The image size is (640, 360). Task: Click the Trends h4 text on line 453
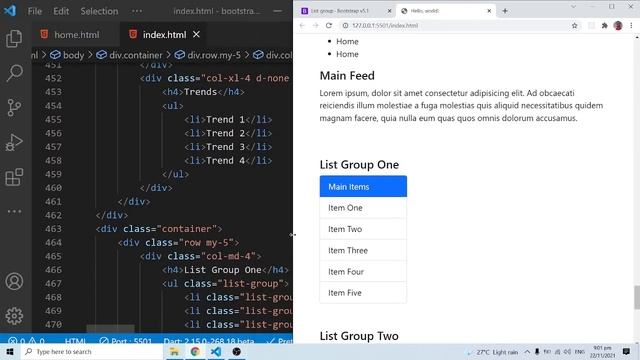[200, 92]
